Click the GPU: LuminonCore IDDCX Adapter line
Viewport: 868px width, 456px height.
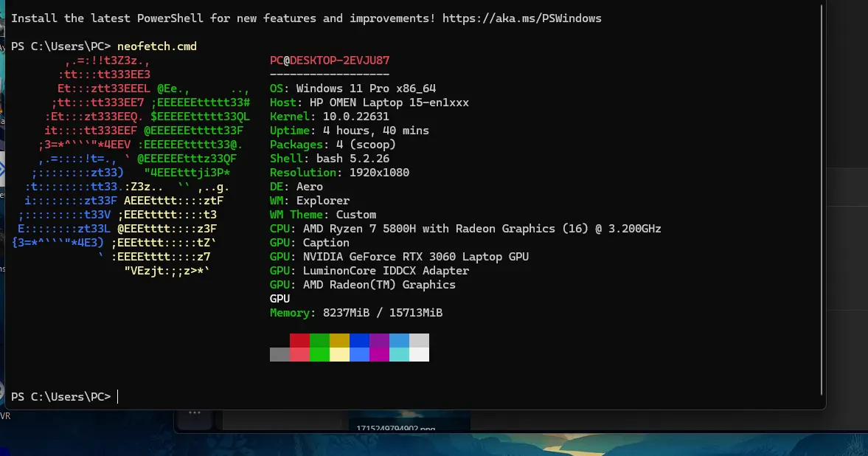coord(369,271)
